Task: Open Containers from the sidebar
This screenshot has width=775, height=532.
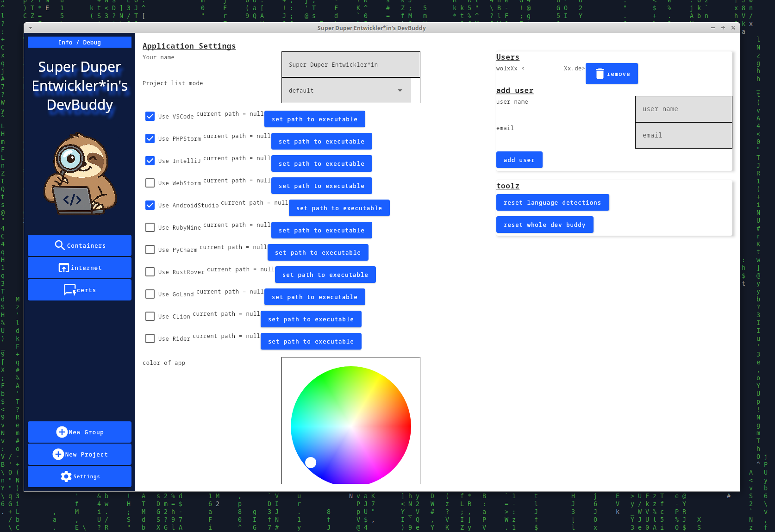Action: tap(79, 245)
